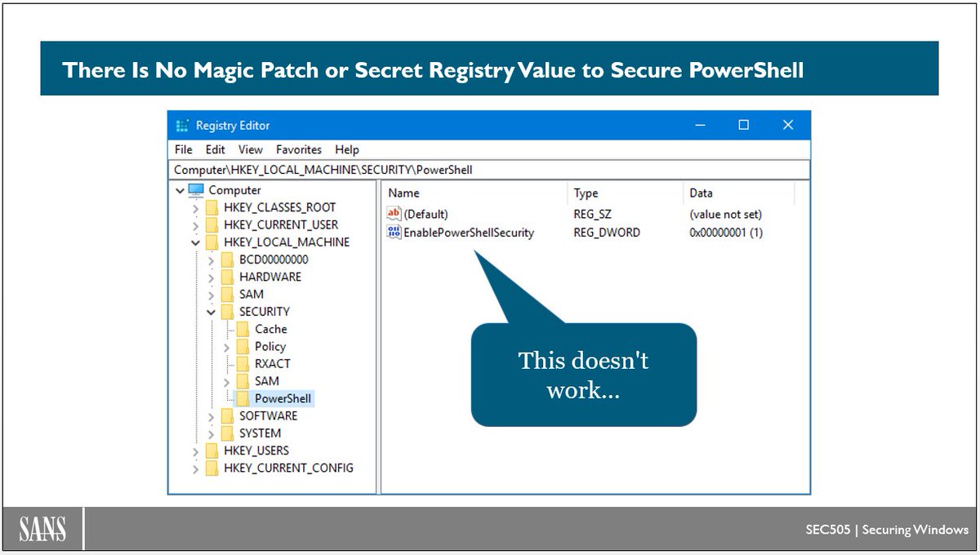Select the HKEY_LOCAL_MACHINE tree label
This screenshot has width=980, height=555.
pos(287,242)
